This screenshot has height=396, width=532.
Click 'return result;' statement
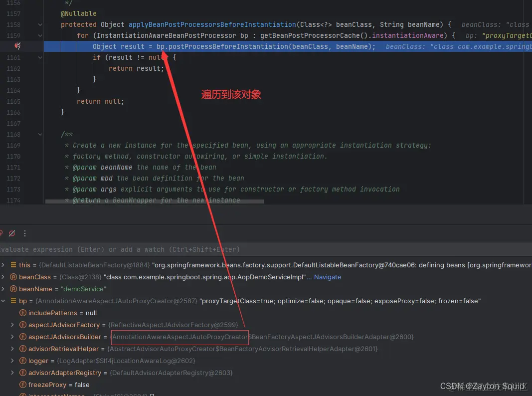(x=137, y=68)
